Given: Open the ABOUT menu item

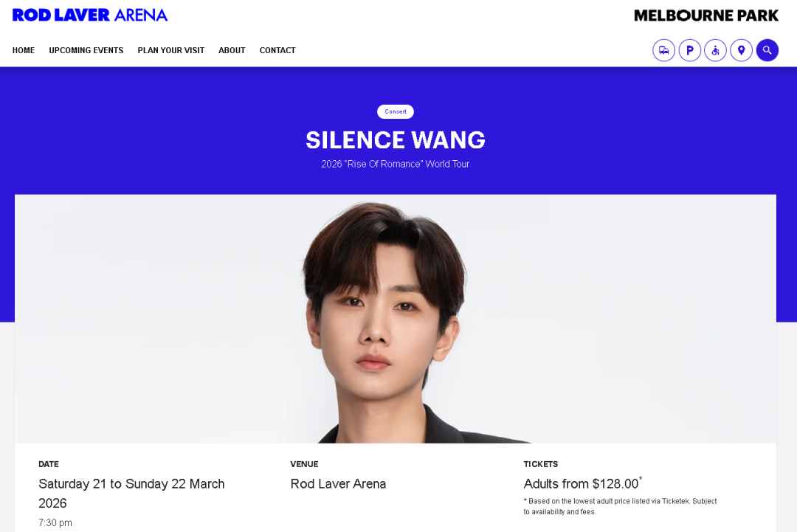Looking at the screenshot, I should (232, 50).
